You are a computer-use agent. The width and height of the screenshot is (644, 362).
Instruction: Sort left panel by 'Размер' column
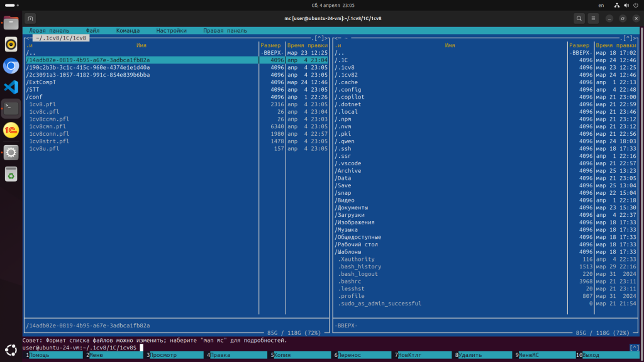click(x=270, y=45)
